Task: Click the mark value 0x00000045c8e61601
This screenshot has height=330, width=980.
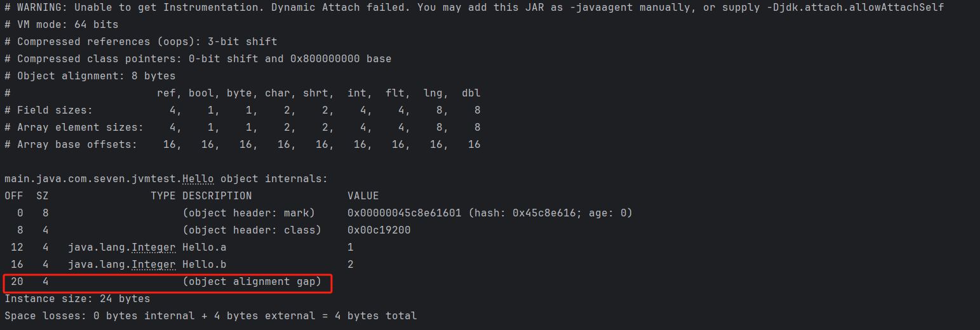Action: [x=404, y=213]
